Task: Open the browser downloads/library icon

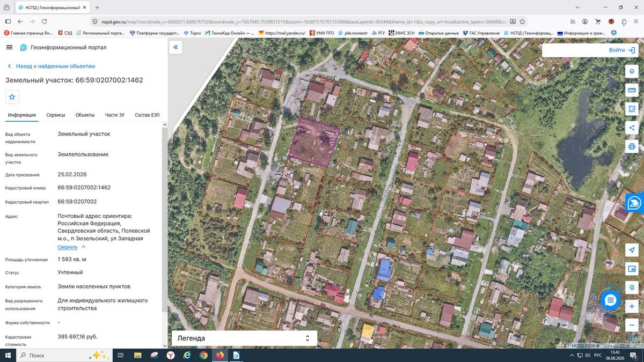Action: [572, 21]
